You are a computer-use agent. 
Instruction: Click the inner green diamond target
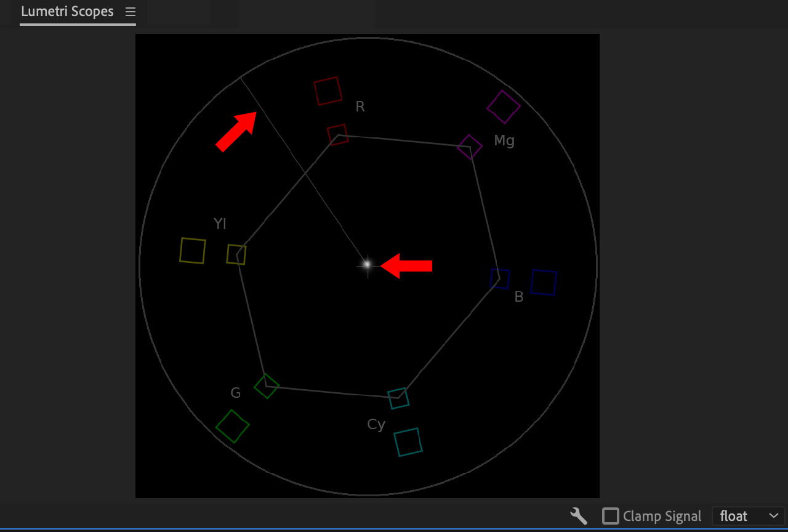[267, 386]
